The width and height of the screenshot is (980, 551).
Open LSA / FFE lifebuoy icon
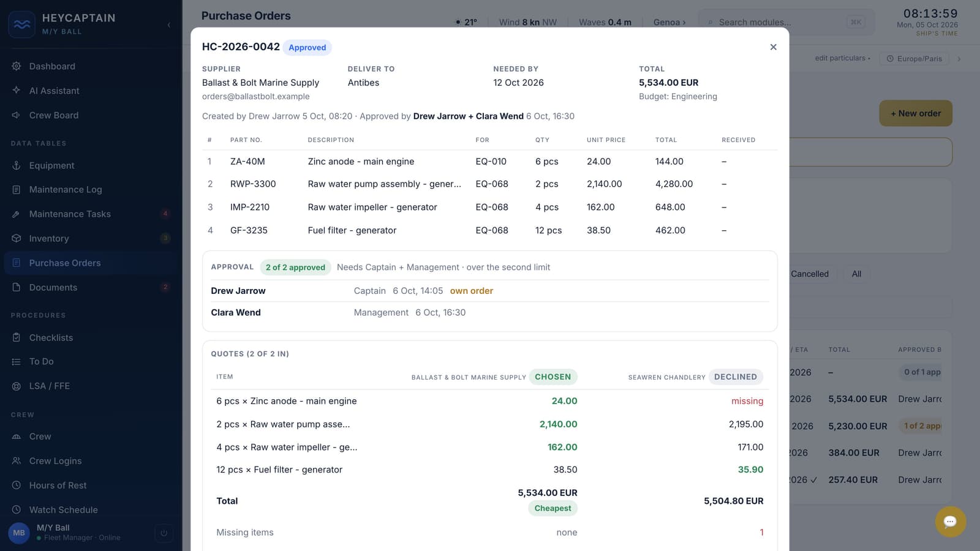point(17,386)
